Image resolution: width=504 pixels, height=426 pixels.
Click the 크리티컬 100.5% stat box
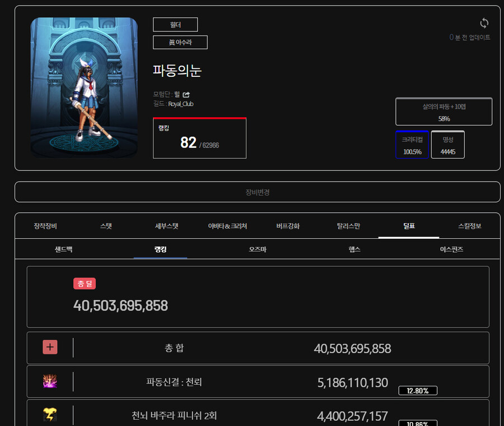coord(412,145)
